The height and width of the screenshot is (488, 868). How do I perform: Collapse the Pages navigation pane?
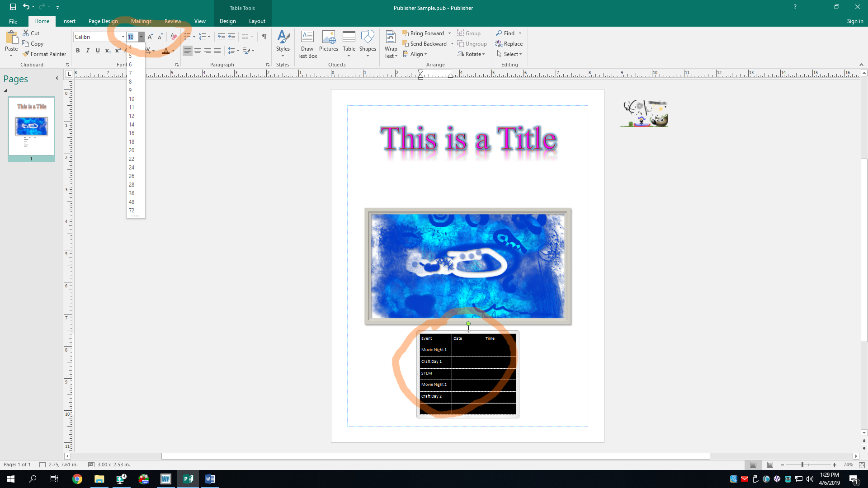tap(57, 78)
